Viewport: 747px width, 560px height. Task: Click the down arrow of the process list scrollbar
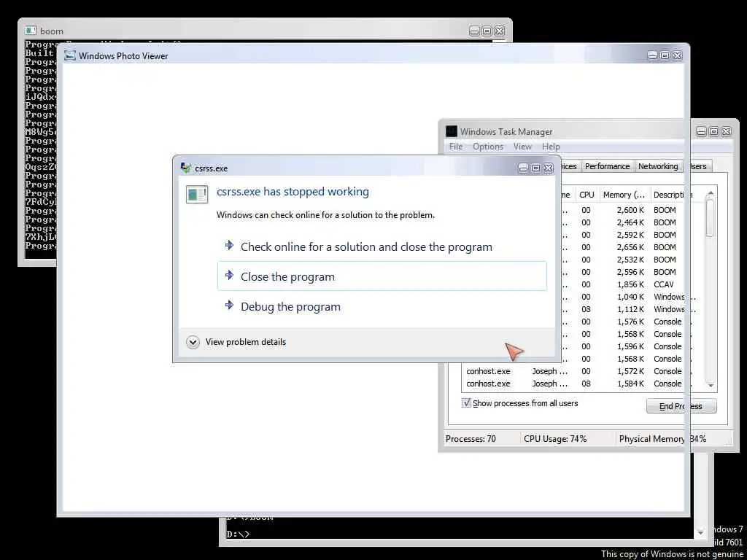click(711, 385)
